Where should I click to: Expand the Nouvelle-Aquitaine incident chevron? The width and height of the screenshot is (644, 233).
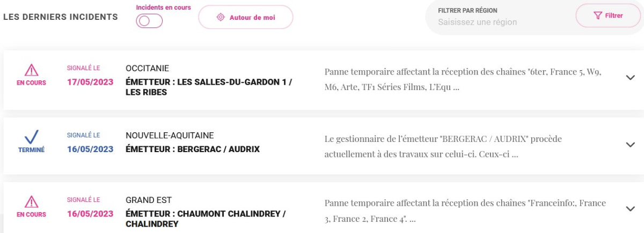631,145
